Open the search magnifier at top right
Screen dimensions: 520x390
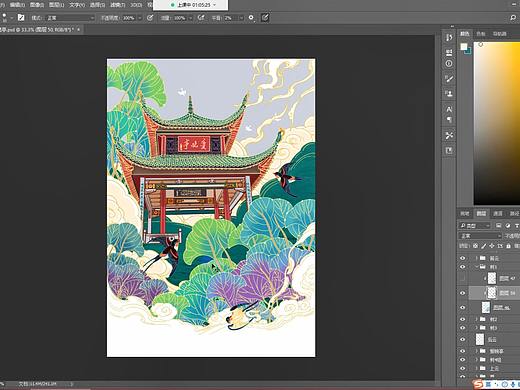(513, 18)
